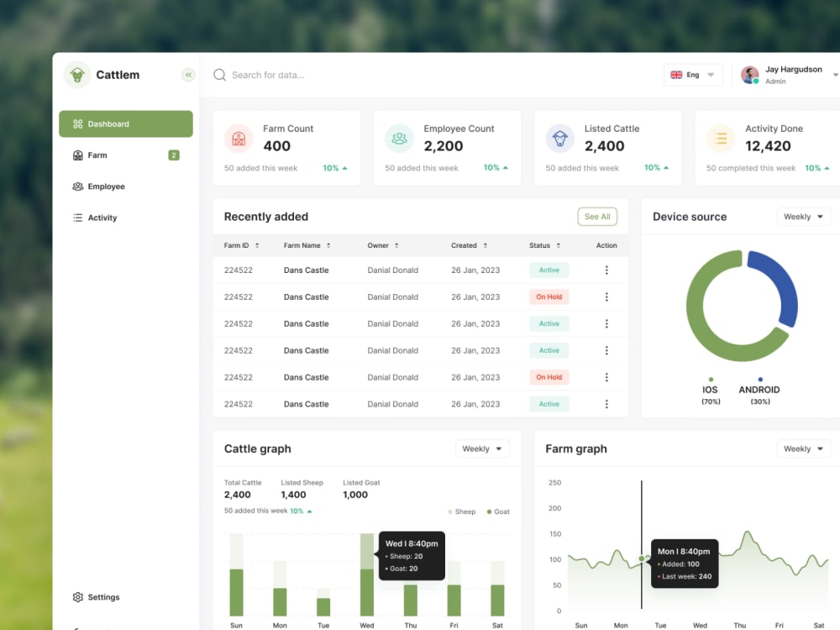Click the Activity Done list icon

click(721, 139)
